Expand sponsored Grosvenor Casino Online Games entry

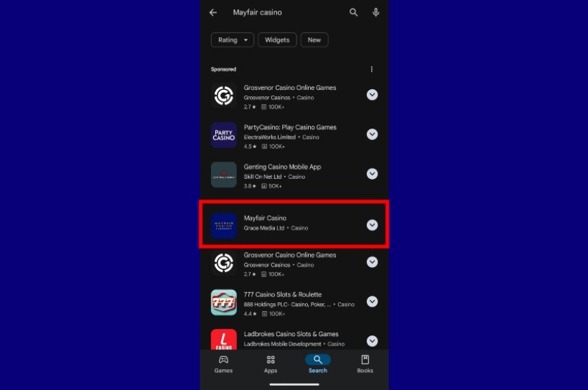[372, 95]
